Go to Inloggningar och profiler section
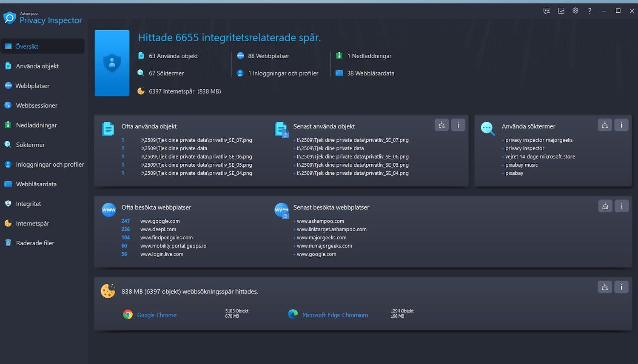Screen dimensions: 638x364 click(50, 165)
